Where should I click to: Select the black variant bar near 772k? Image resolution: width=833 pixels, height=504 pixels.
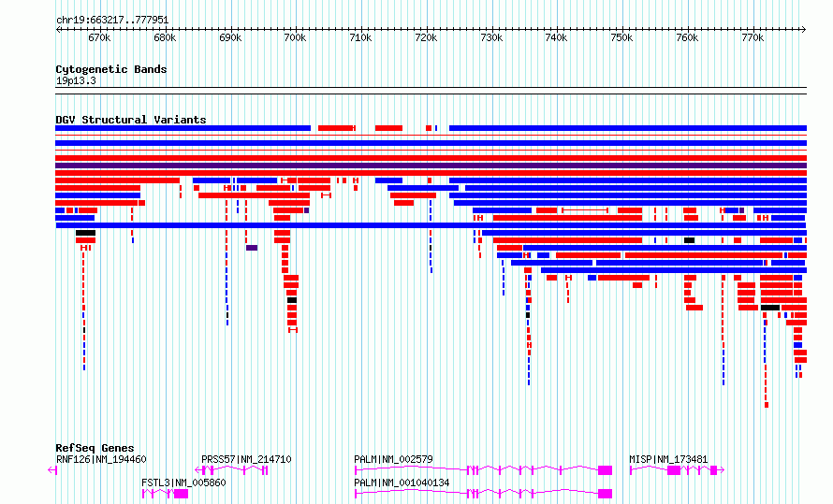[x=770, y=308]
